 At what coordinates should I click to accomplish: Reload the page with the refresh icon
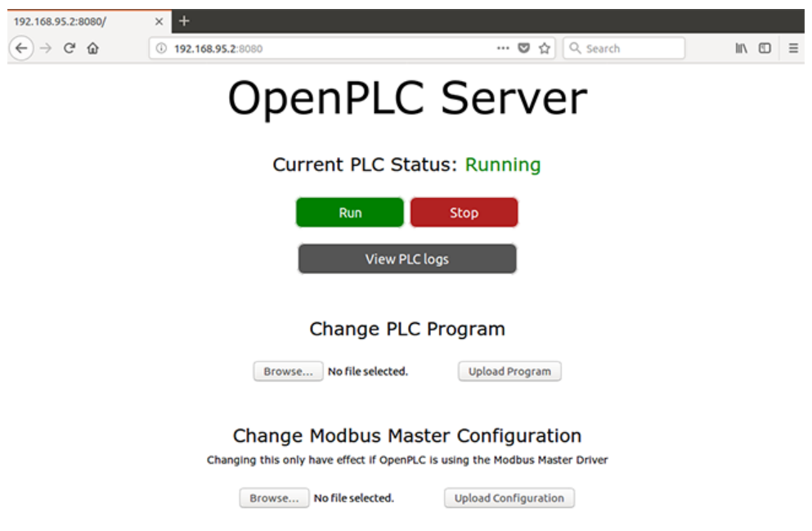(70, 49)
